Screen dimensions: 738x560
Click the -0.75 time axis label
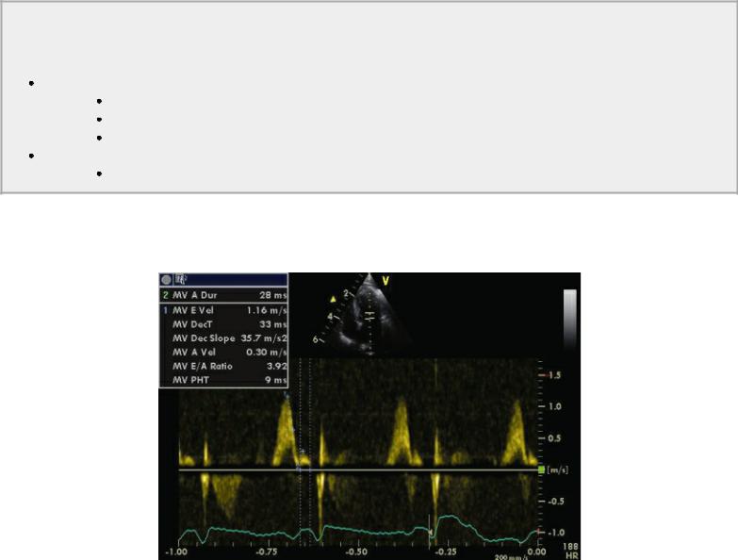click(x=267, y=552)
